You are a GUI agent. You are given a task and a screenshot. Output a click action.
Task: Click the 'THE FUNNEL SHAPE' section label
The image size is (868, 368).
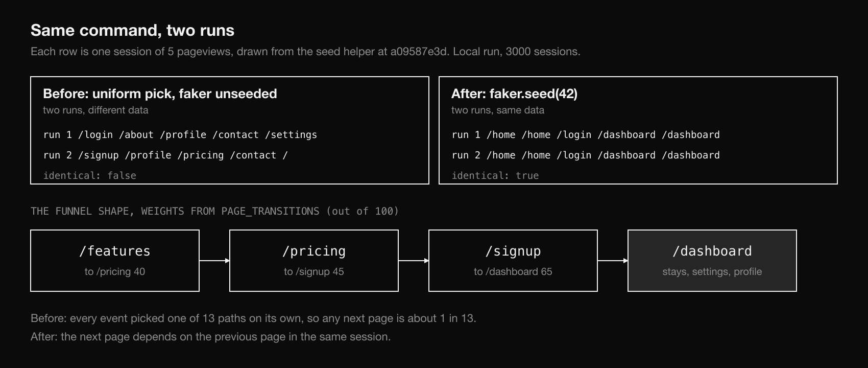(x=214, y=211)
